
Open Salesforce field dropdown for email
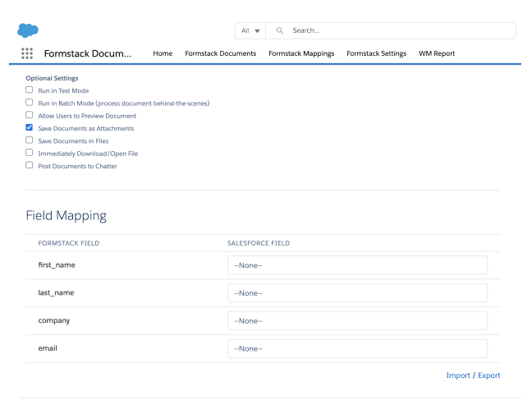point(357,349)
